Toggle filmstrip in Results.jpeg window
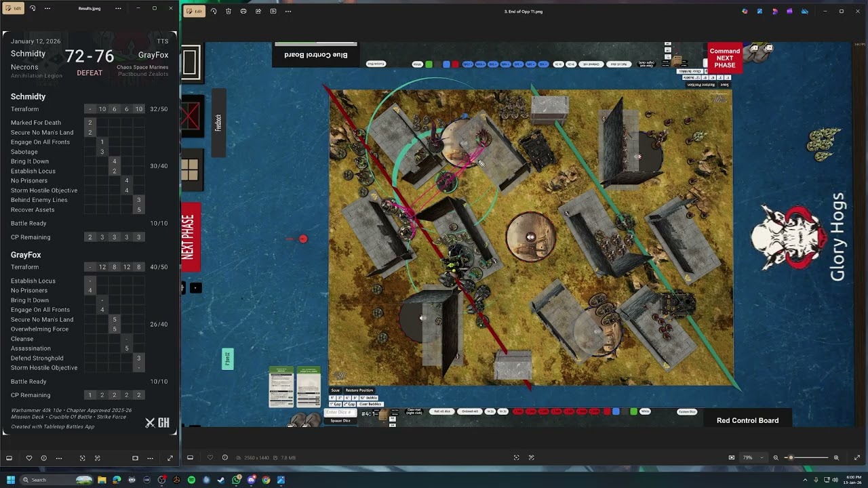Image resolution: width=868 pixels, height=488 pixels. click(9, 458)
